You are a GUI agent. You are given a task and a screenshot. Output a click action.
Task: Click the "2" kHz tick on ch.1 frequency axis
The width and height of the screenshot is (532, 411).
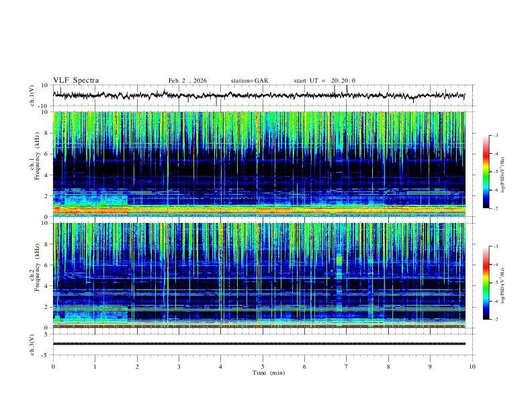(x=46, y=196)
